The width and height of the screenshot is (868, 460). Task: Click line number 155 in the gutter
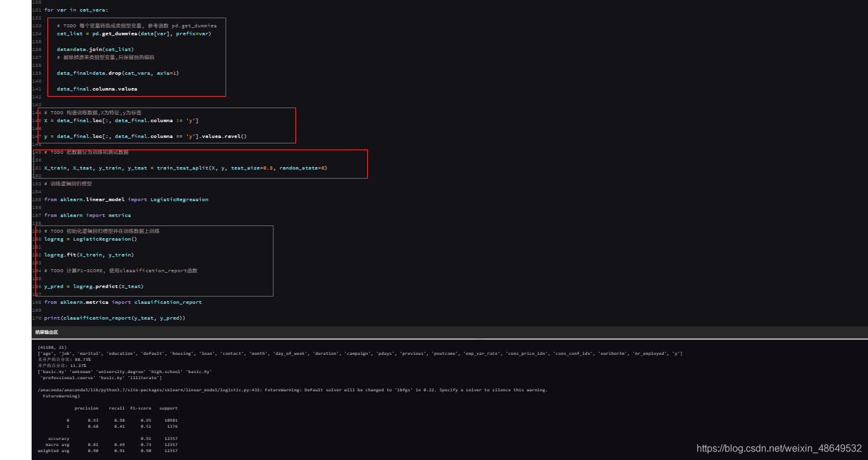(36, 200)
